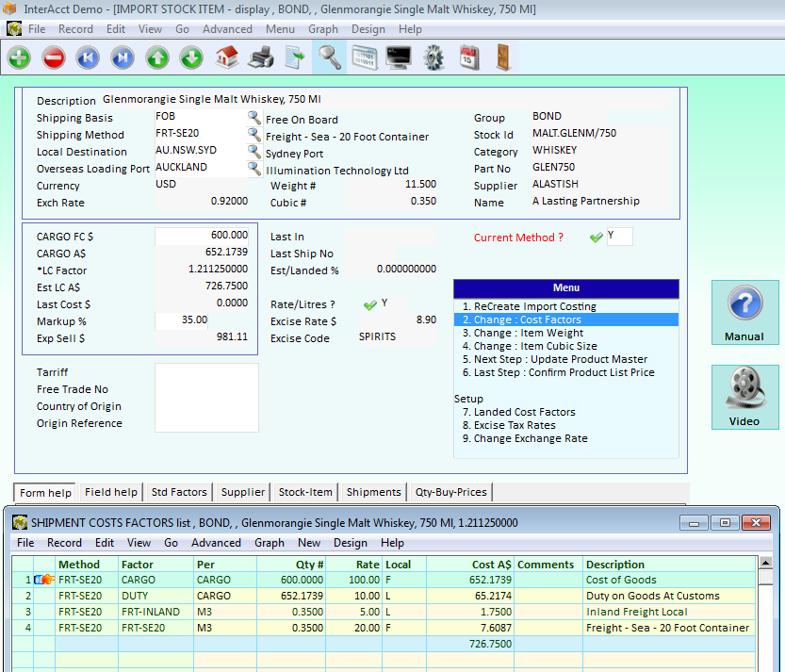Select 2. Change : Cost Factors
The width and height of the screenshot is (785, 672).
[x=566, y=320]
